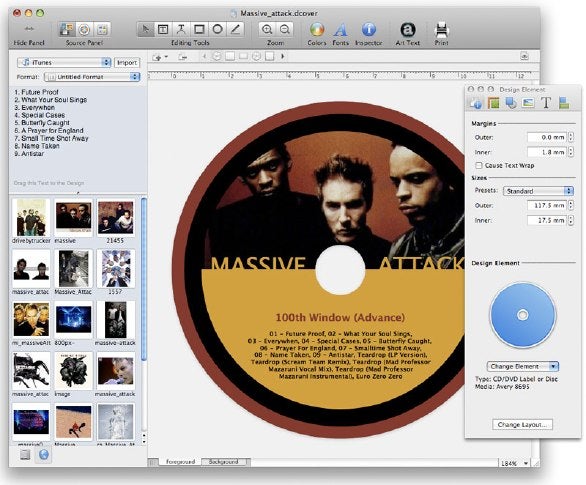Click the blue disc design element preview

tap(522, 315)
